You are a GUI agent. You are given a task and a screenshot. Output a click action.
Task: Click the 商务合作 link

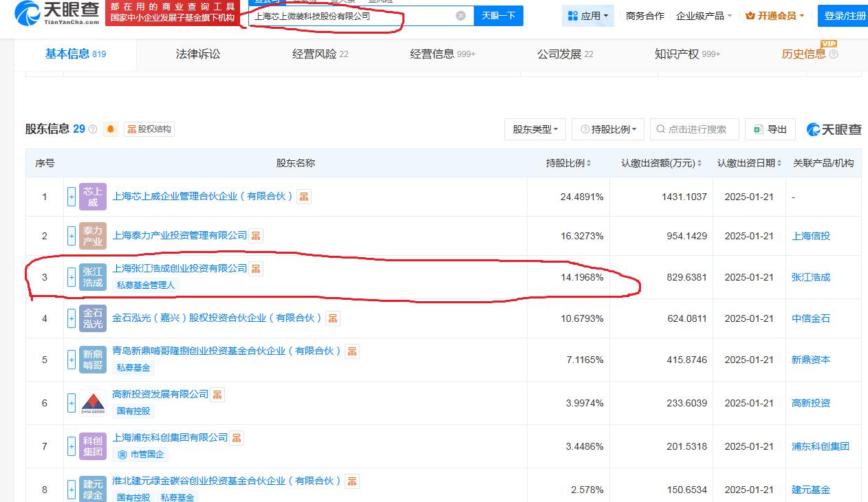click(645, 16)
